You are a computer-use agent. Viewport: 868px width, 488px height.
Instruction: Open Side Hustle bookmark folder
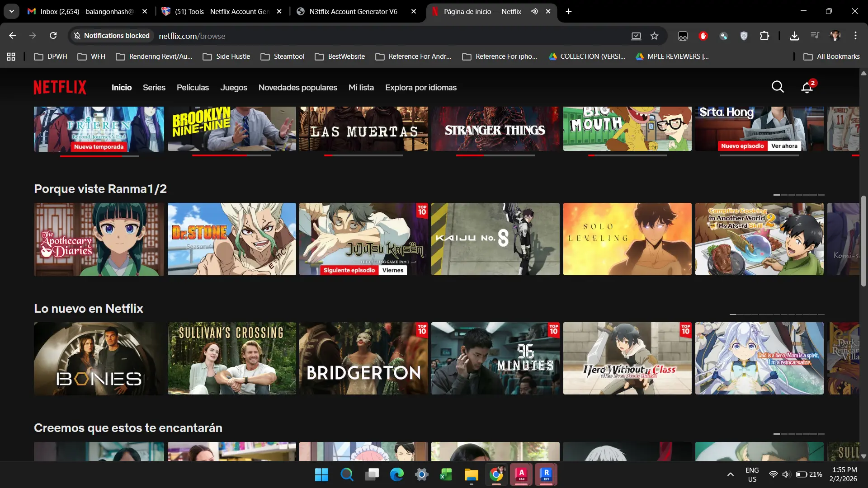pyautogui.click(x=226, y=56)
